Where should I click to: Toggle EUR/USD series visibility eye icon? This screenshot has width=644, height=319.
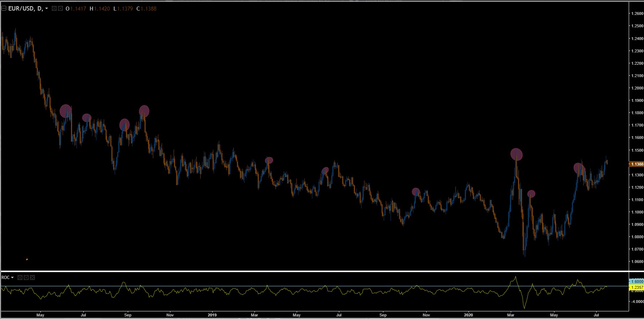(x=54, y=8)
